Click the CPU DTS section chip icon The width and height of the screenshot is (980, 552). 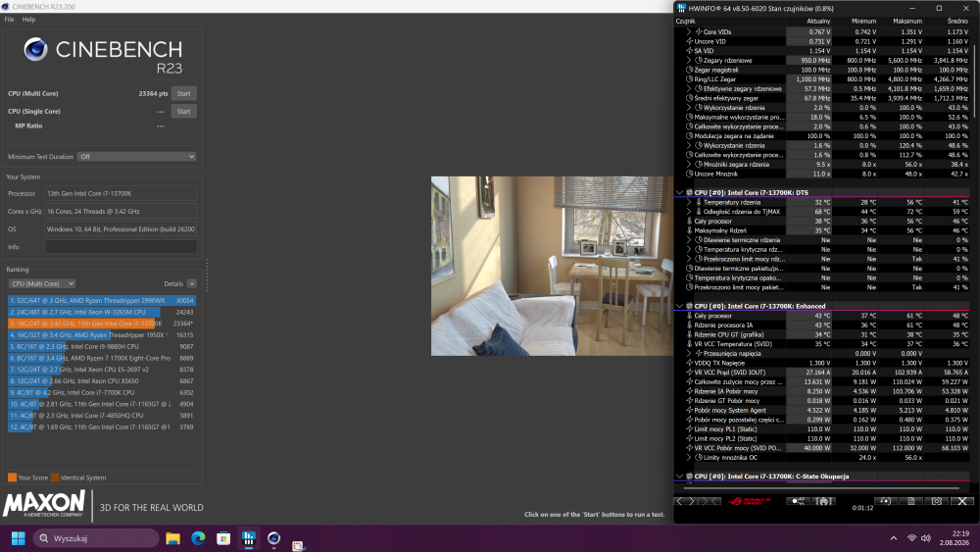tap(689, 192)
